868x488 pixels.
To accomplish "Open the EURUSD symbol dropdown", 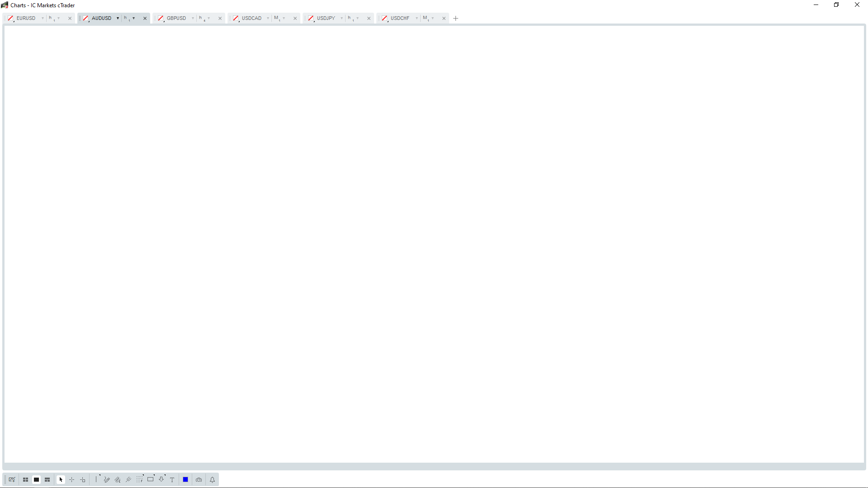I will 43,19.
